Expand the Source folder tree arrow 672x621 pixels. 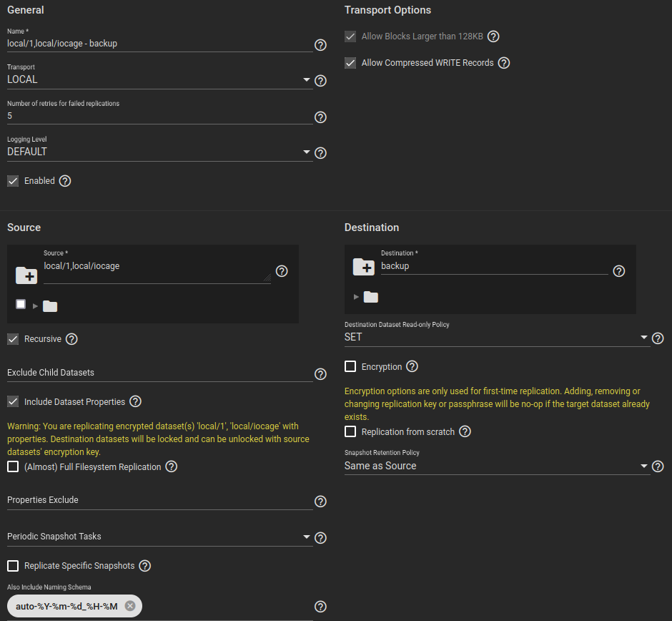pyautogui.click(x=35, y=306)
